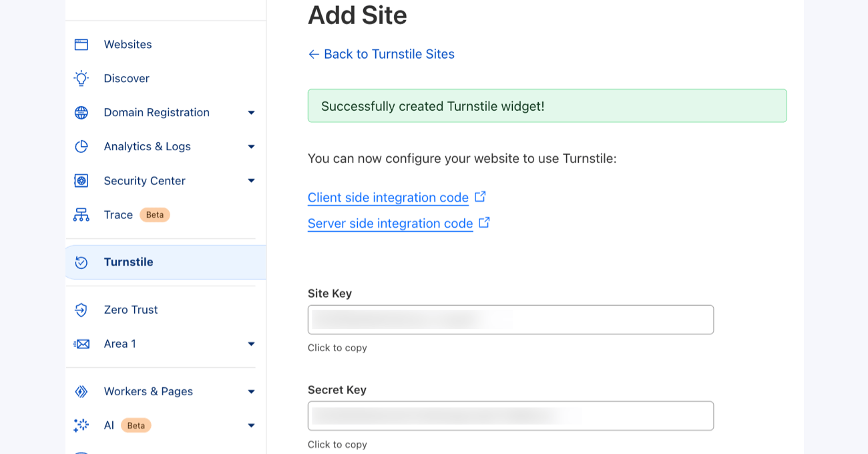Click the Add Site page heading
868x454 pixels.
(x=357, y=15)
